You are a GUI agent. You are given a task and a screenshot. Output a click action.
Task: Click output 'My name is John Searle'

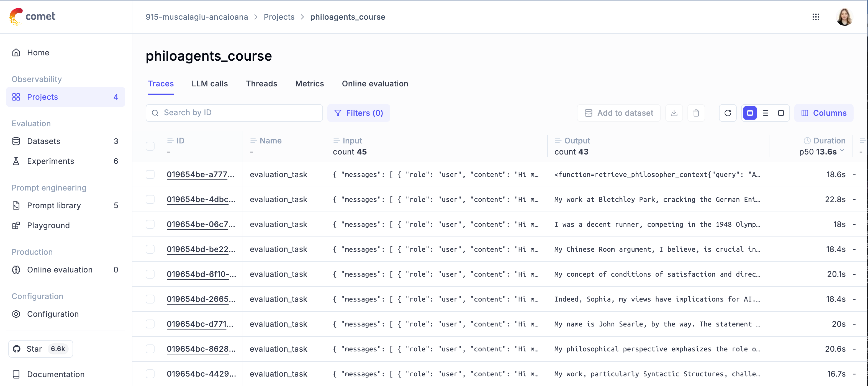[x=657, y=324]
